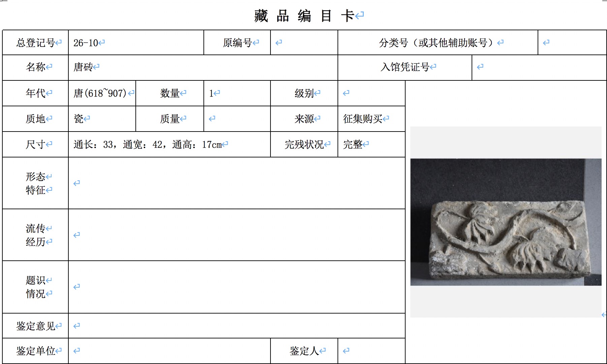Click the 鉴定意见 label cell
The height and width of the screenshot is (364, 607).
(35, 326)
